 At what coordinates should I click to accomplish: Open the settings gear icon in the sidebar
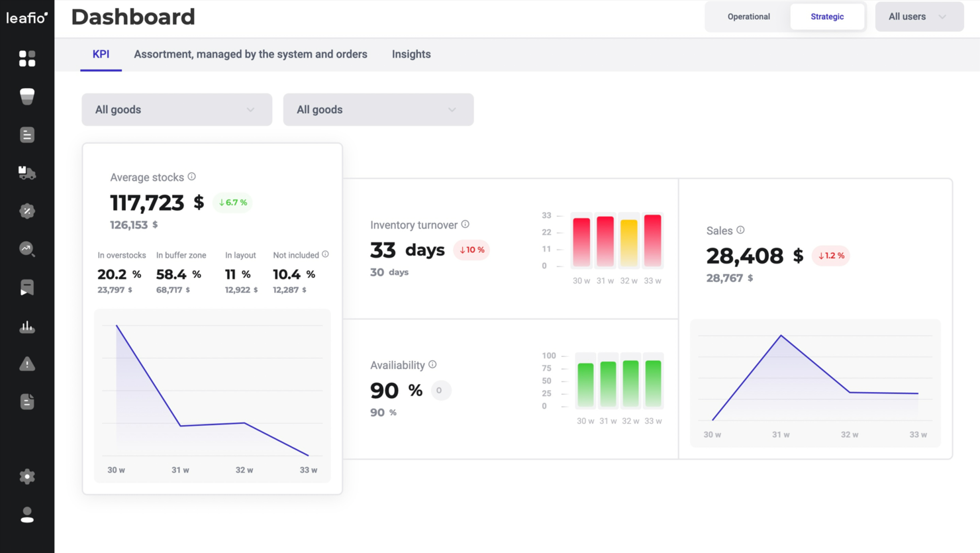(x=27, y=476)
